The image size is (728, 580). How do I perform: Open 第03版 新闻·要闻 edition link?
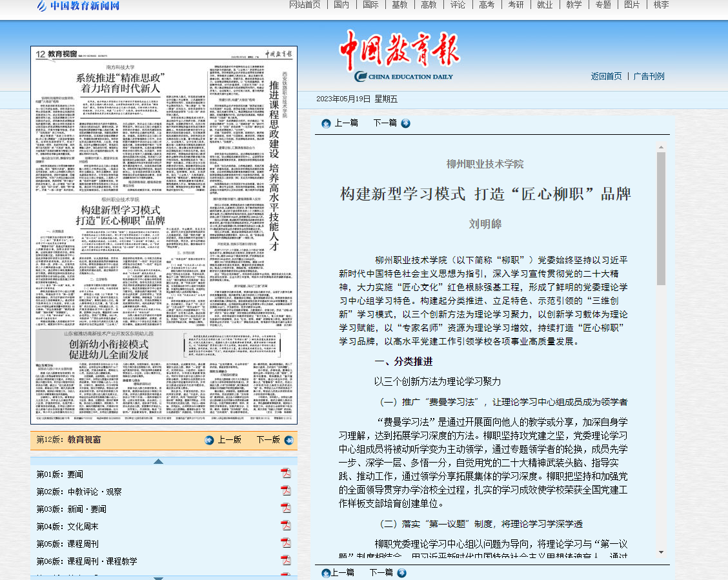click(70, 509)
